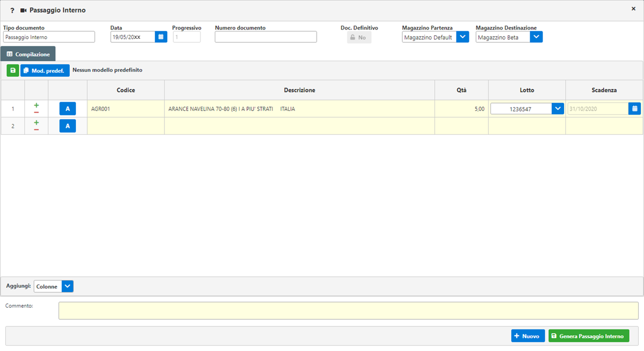Open the video tutorial camera icon
Screen dimensions: 644x351
click(x=23, y=10)
